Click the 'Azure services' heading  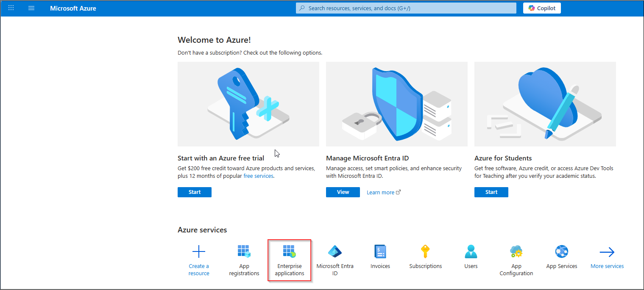tap(202, 230)
